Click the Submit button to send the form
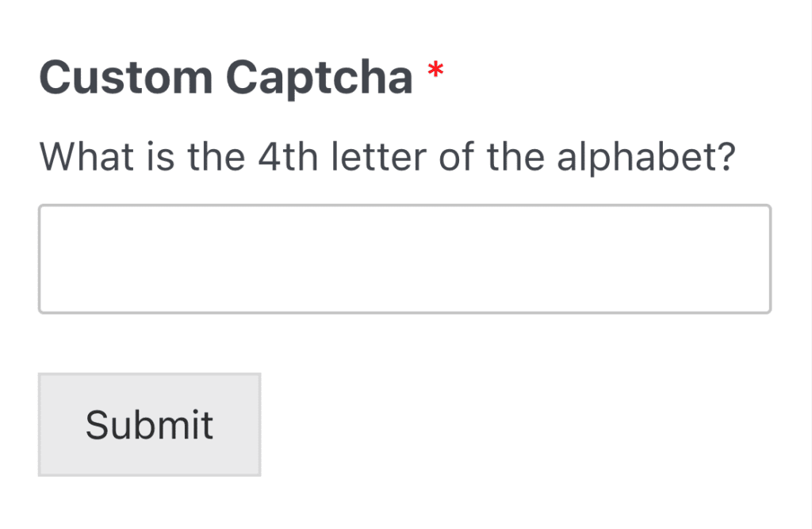The image size is (812, 529). coord(149,424)
